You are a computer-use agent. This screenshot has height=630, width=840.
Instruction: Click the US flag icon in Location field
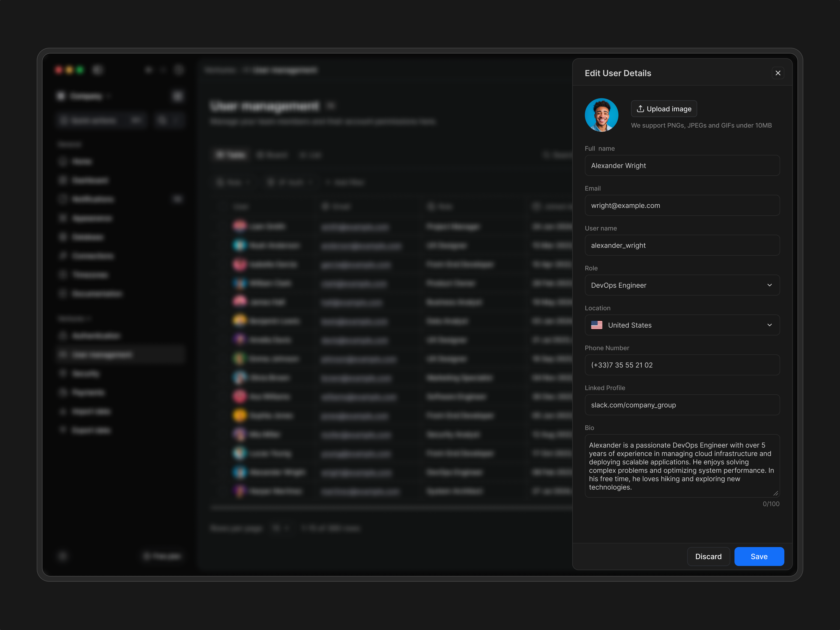coord(597,325)
